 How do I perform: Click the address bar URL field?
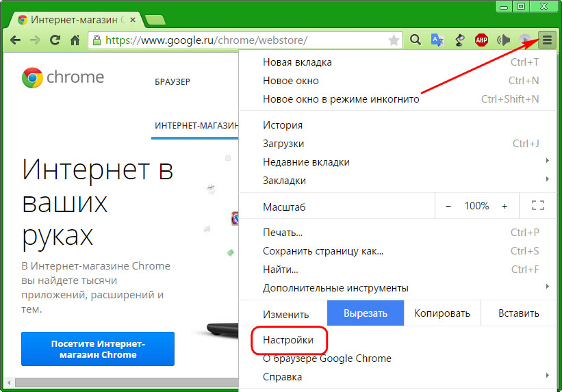click(244, 40)
